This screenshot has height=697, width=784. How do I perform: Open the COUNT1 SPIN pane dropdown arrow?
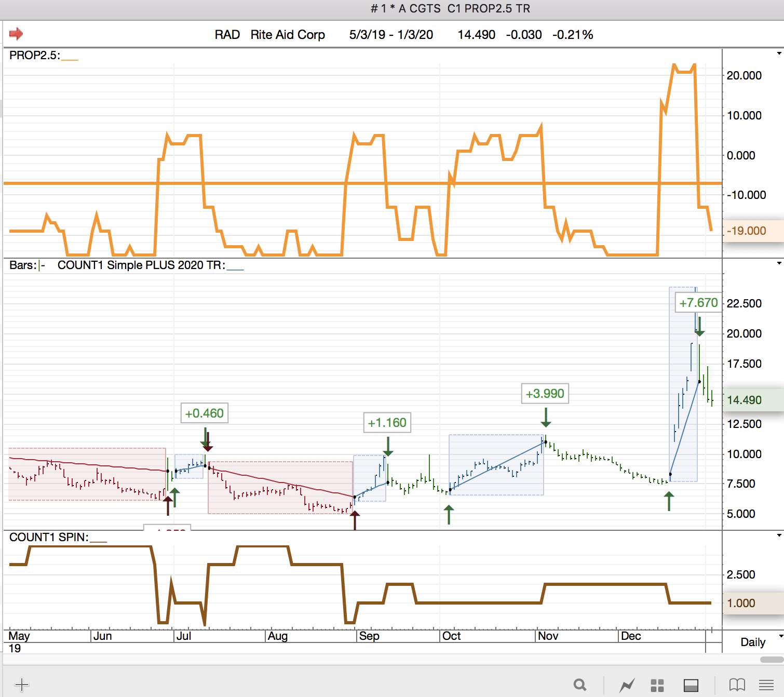point(779,535)
